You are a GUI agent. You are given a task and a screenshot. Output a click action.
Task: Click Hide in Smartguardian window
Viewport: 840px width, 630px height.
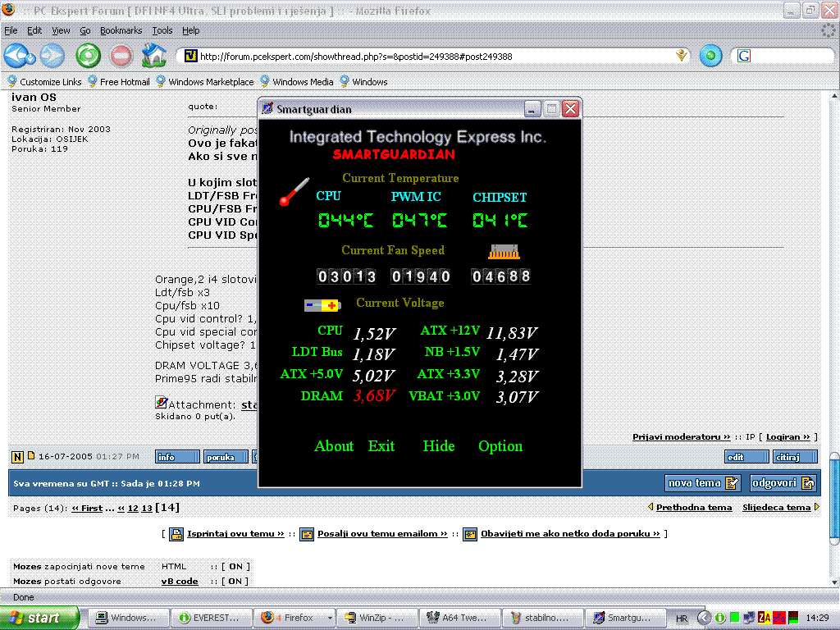tap(439, 446)
